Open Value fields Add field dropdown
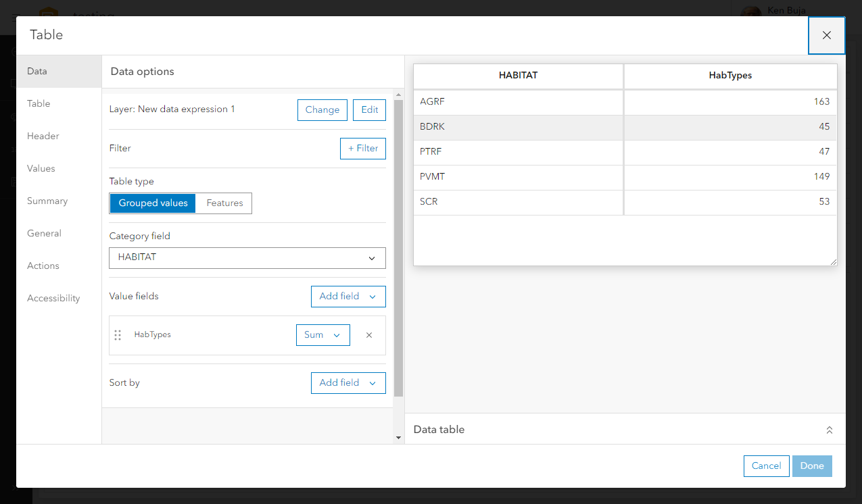This screenshot has width=862, height=504. click(x=348, y=297)
